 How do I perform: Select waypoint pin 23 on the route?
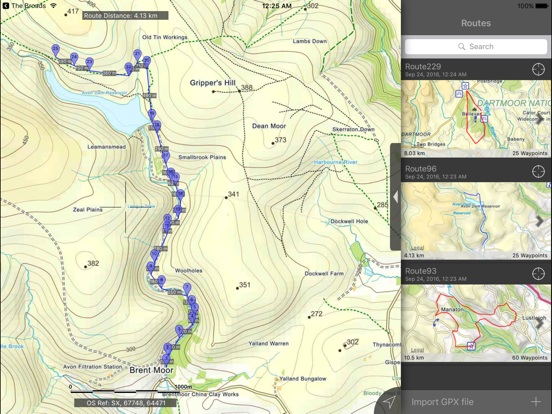click(x=89, y=63)
